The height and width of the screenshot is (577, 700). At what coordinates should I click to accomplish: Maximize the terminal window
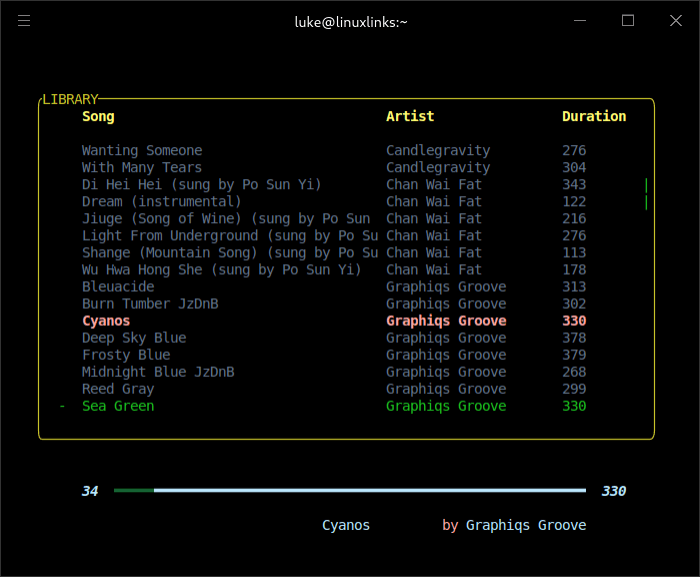[628, 21]
